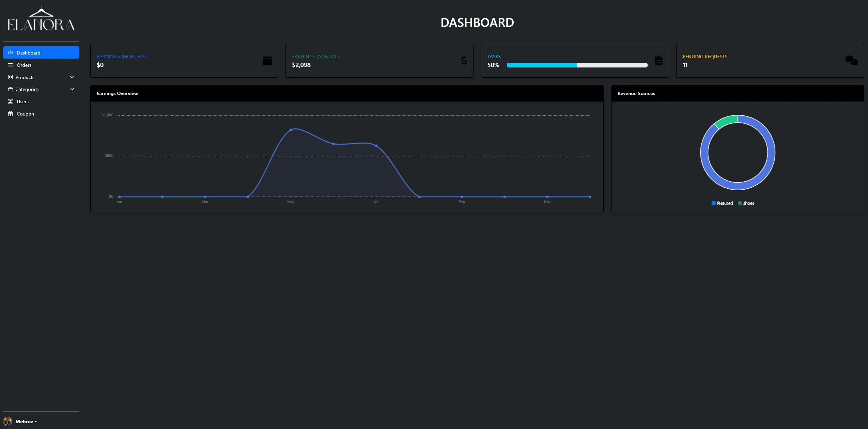Open the Orders page from sidebar
The height and width of the screenshot is (429, 868).
[x=24, y=65]
